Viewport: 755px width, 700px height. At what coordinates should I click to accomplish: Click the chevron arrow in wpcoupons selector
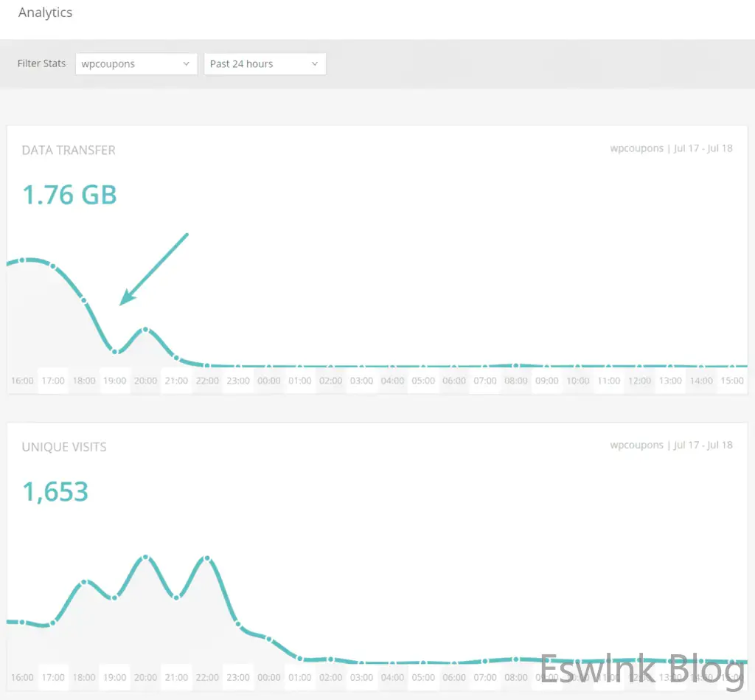point(187,64)
